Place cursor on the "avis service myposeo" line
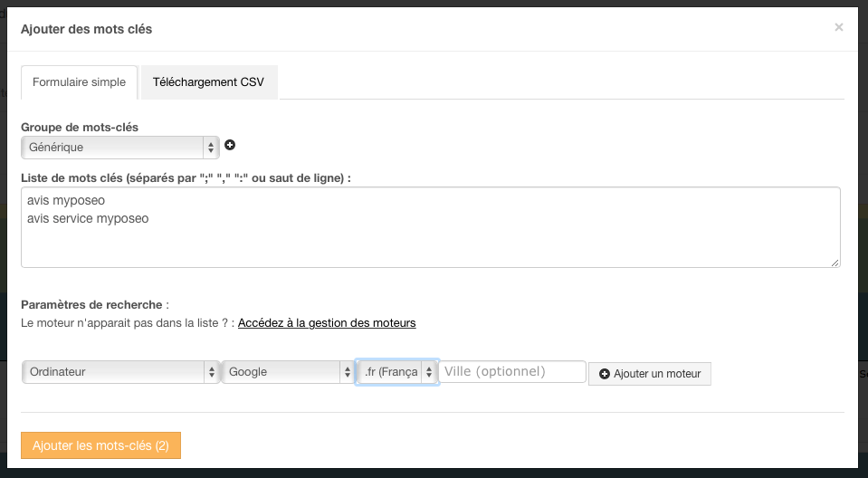The image size is (868, 478). tap(88, 219)
